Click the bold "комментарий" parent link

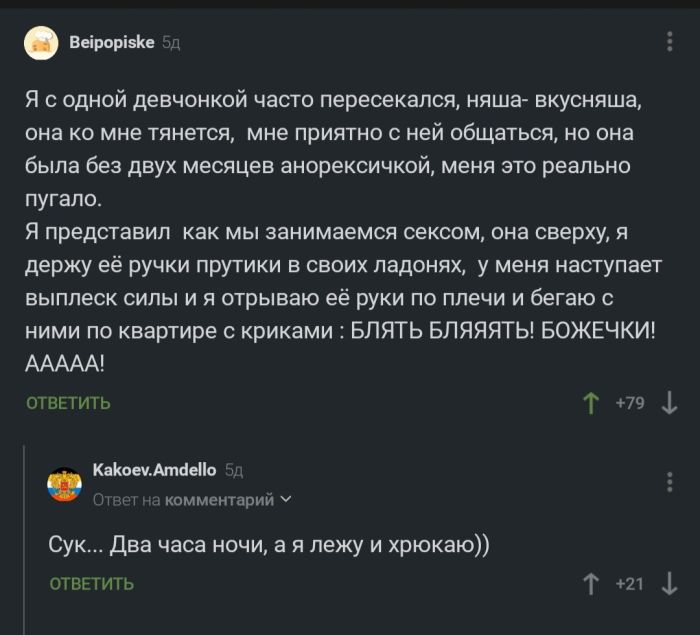tap(219, 499)
